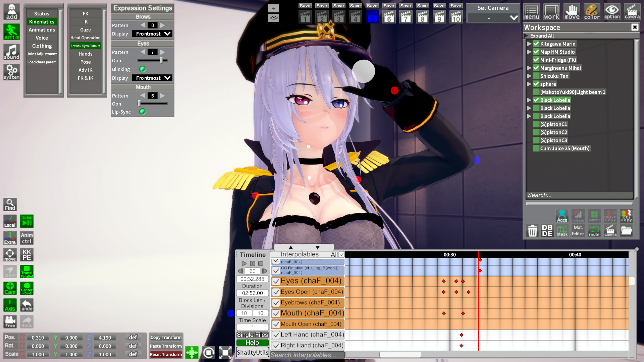Click the obj copy icon
Screen dimensions: 644x362
coord(626,216)
